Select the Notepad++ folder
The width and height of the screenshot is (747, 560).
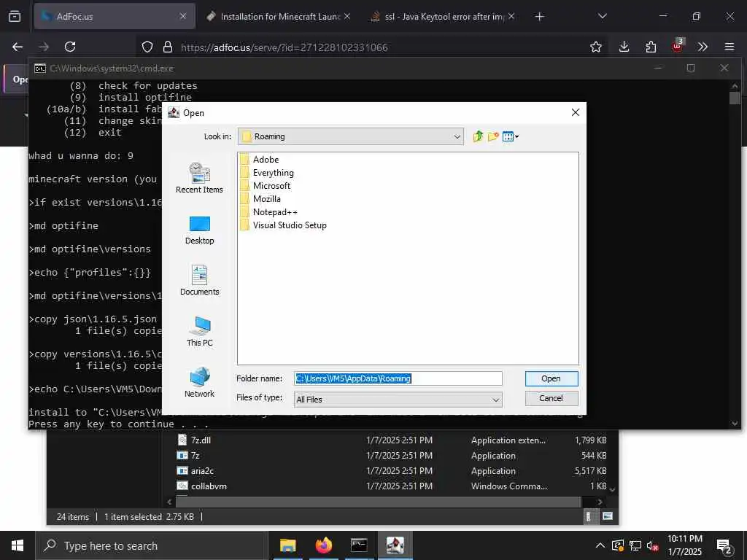pyautogui.click(x=268, y=212)
